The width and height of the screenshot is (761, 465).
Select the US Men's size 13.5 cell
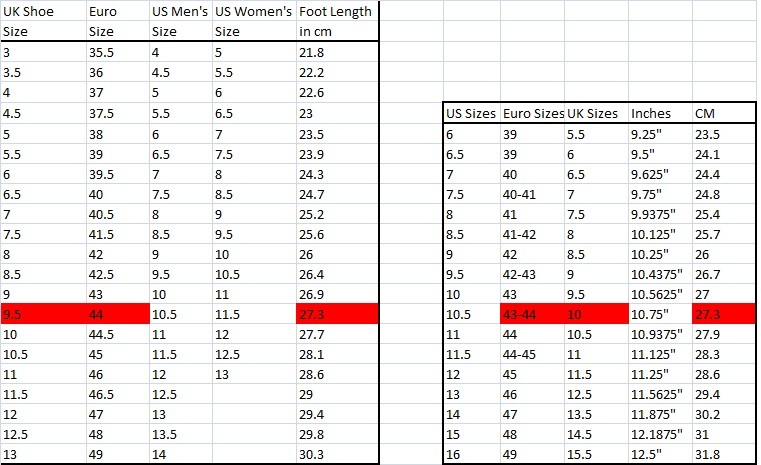coord(181,434)
